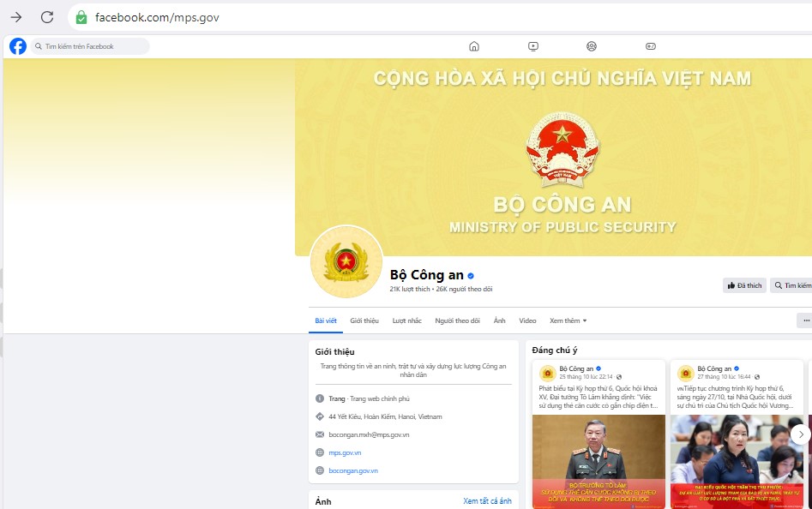Click Xem tất cả ảnh link
Viewport: 812px width, 509px height.
click(487, 501)
